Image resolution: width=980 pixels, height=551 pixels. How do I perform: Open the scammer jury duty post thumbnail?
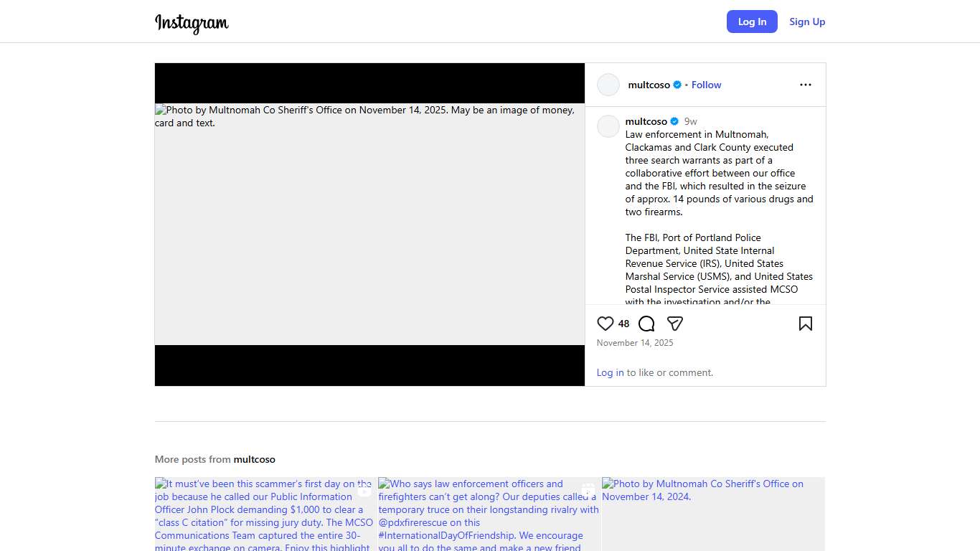click(265, 514)
